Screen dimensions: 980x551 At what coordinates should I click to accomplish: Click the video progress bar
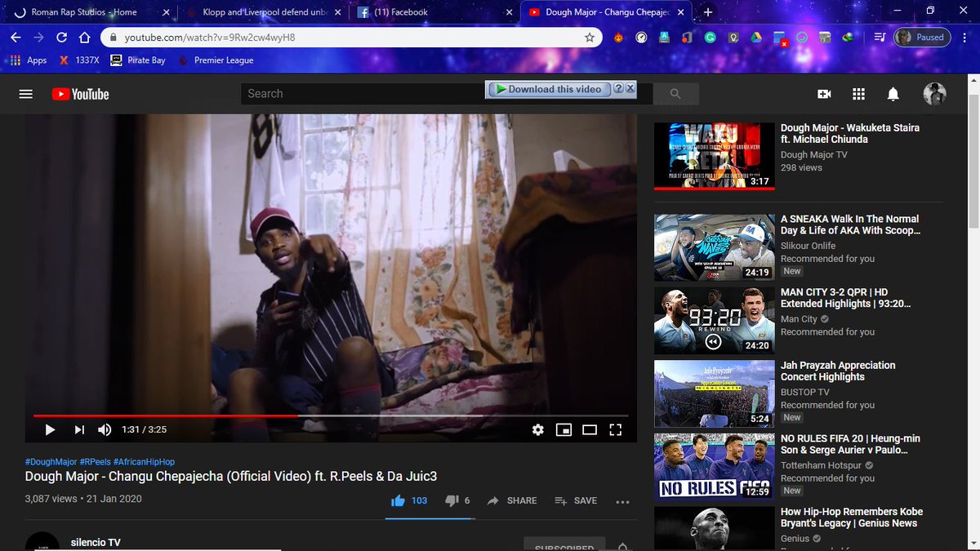(x=331, y=415)
